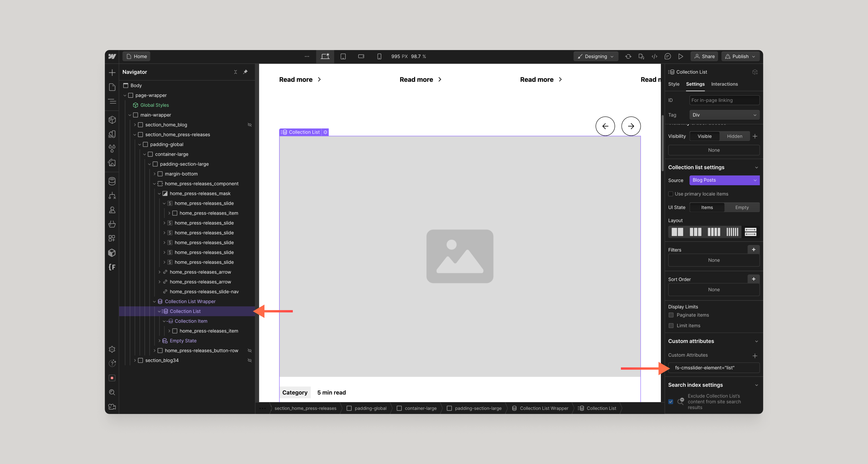The height and width of the screenshot is (464, 868).
Task: Click the Share button
Action: [x=704, y=56]
